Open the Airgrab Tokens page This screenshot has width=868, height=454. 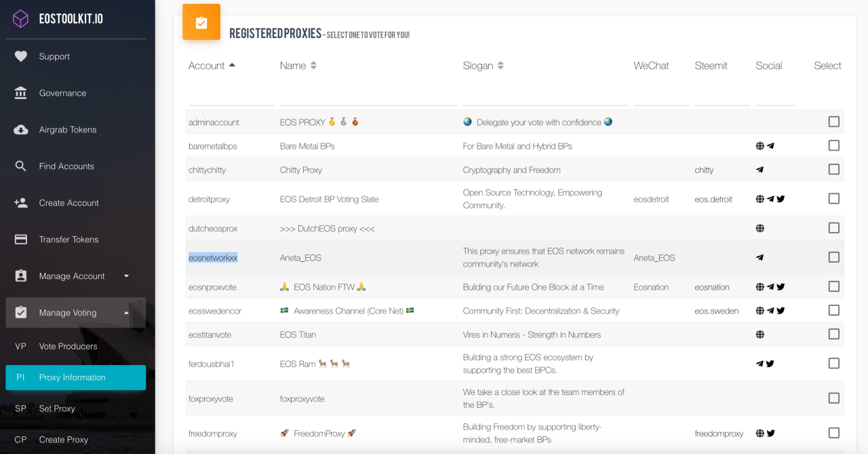68,130
